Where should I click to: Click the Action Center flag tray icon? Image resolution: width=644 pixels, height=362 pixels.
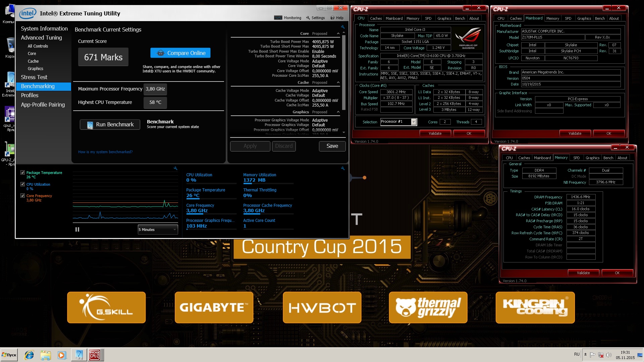pos(593,355)
